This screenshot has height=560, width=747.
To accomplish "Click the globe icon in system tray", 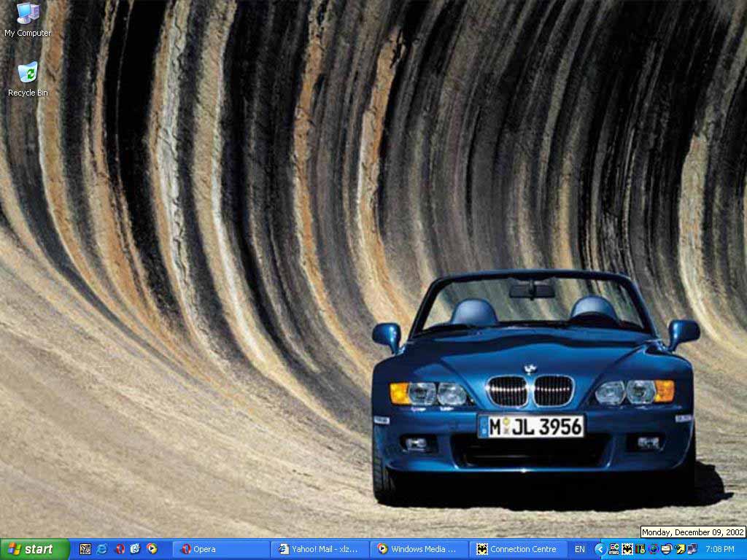I will (653, 549).
